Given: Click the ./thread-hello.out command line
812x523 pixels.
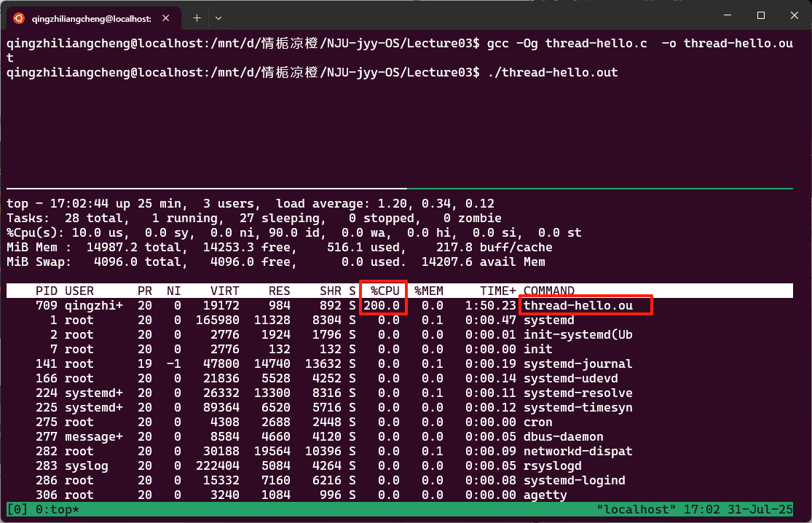Looking at the screenshot, I should (552, 72).
